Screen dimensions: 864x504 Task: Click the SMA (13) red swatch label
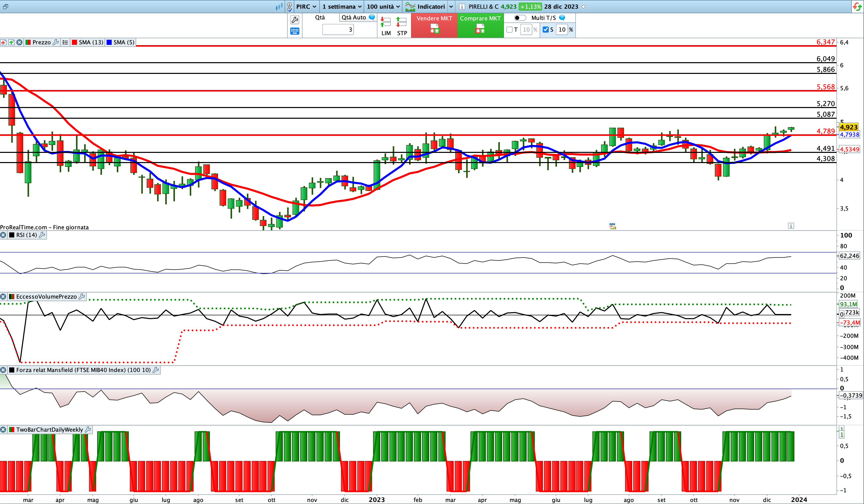pos(87,42)
